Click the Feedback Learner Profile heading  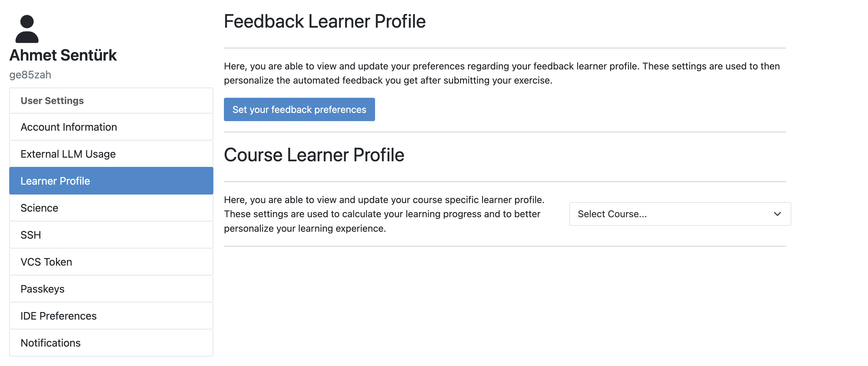point(324,21)
